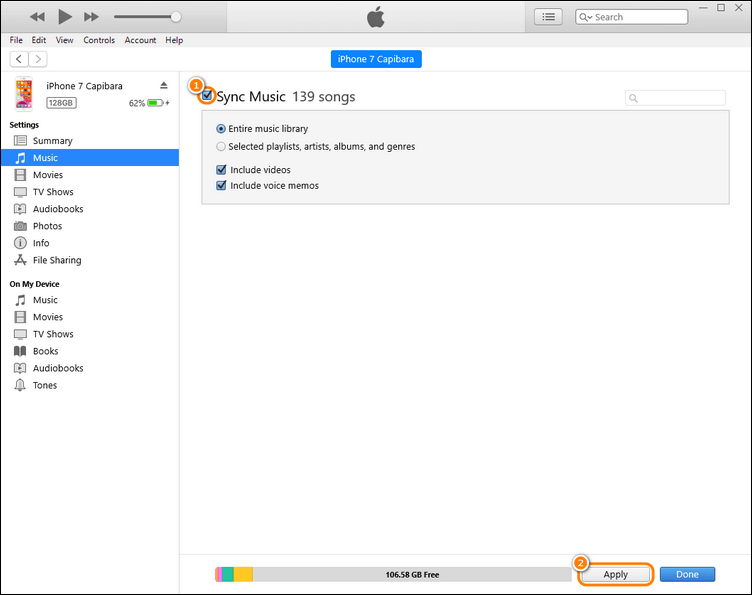Viewport: 752px width, 595px height.
Task: Click the File Sharing icon in sidebar
Action: [x=20, y=260]
